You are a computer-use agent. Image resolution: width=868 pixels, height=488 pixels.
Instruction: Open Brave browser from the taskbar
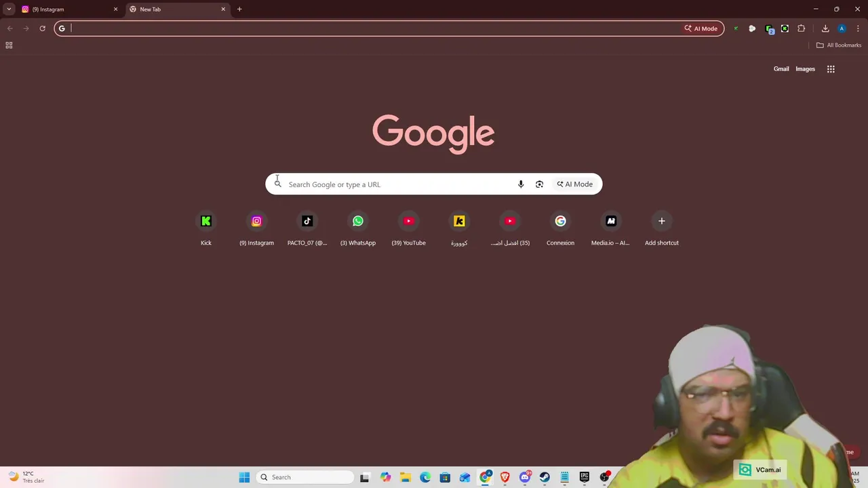pos(505,477)
